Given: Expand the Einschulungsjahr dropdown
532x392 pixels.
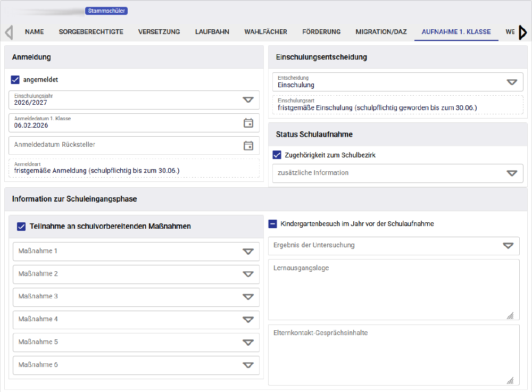Looking at the screenshot, I should tap(248, 100).
